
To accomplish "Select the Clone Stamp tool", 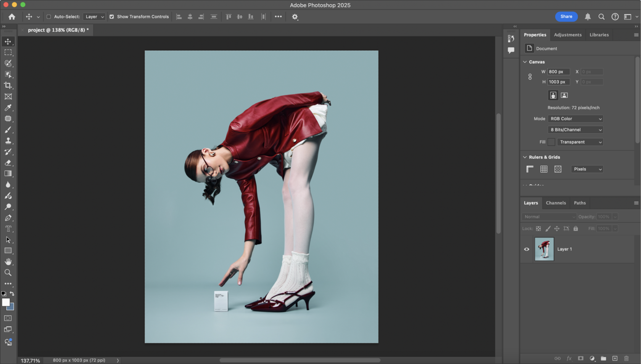I will (x=8, y=141).
